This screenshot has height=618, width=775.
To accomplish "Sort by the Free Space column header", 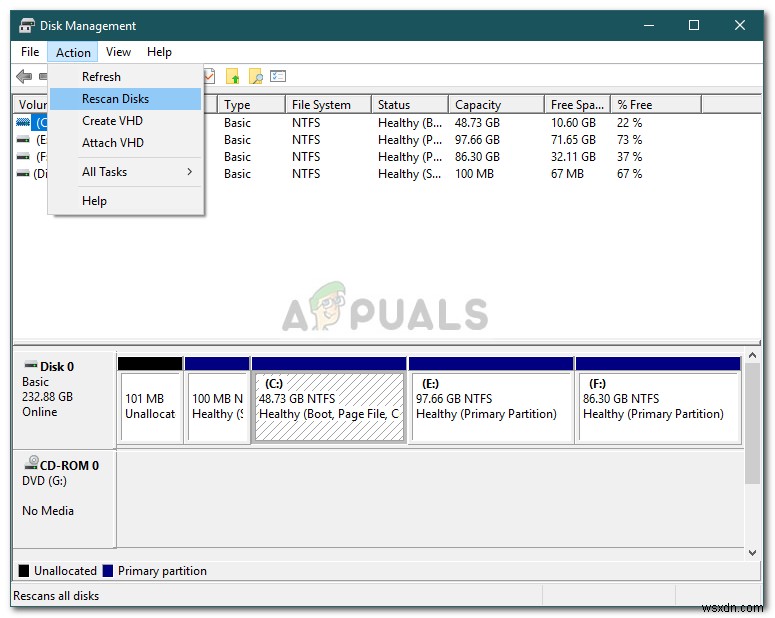I will click(x=577, y=105).
